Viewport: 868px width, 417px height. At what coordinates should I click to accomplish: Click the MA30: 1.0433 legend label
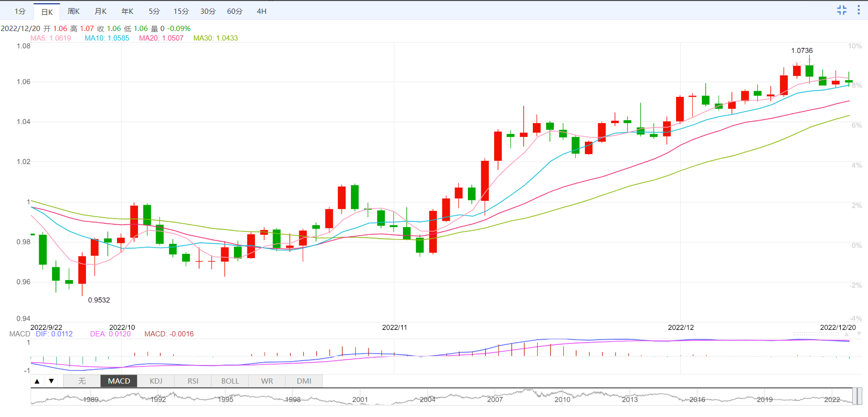[215, 38]
